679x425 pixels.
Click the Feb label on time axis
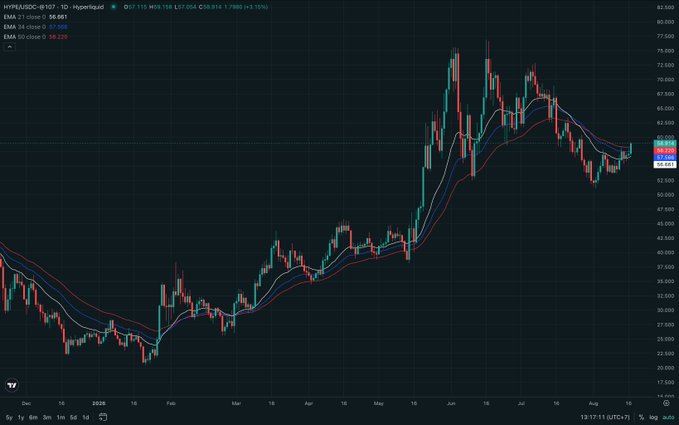coord(171,403)
